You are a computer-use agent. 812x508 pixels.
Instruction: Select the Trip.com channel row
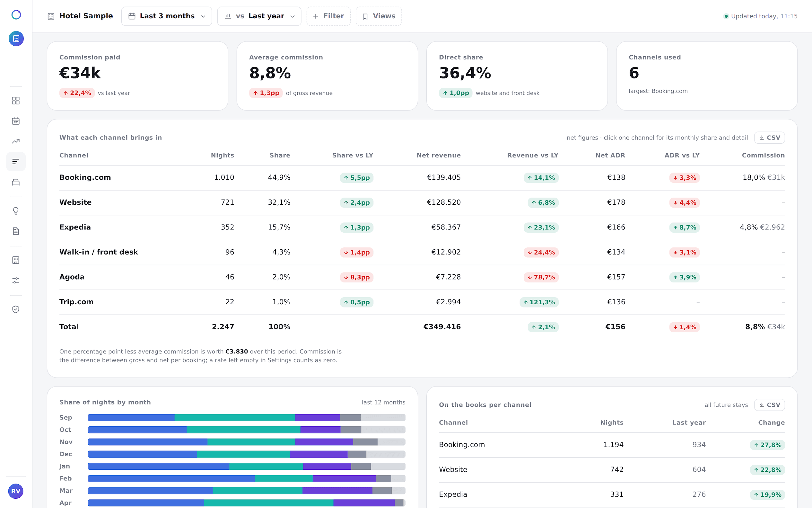click(422, 302)
